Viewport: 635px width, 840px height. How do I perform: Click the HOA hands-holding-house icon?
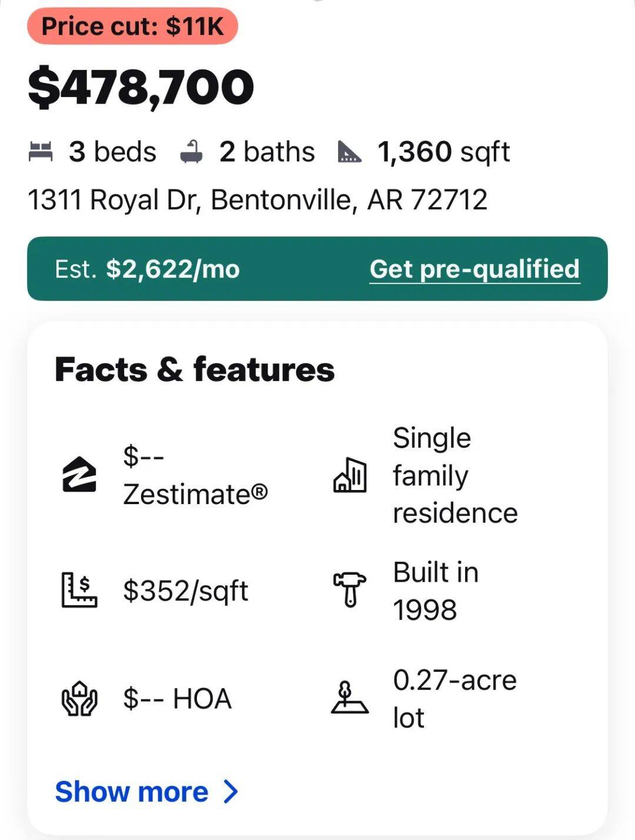(79, 699)
